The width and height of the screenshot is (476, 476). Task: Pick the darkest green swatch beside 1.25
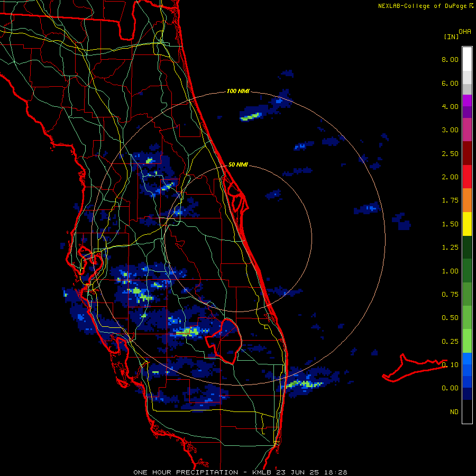coord(467,247)
